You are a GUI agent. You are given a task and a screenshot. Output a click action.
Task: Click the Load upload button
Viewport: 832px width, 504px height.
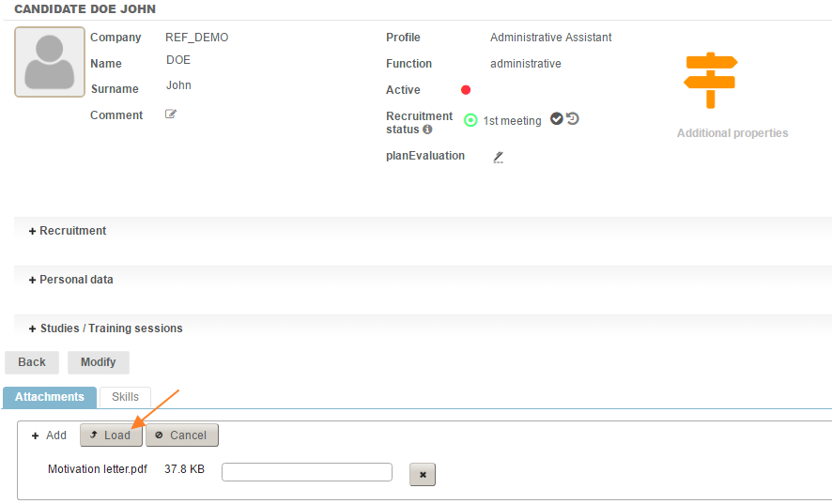[x=111, y=435]
